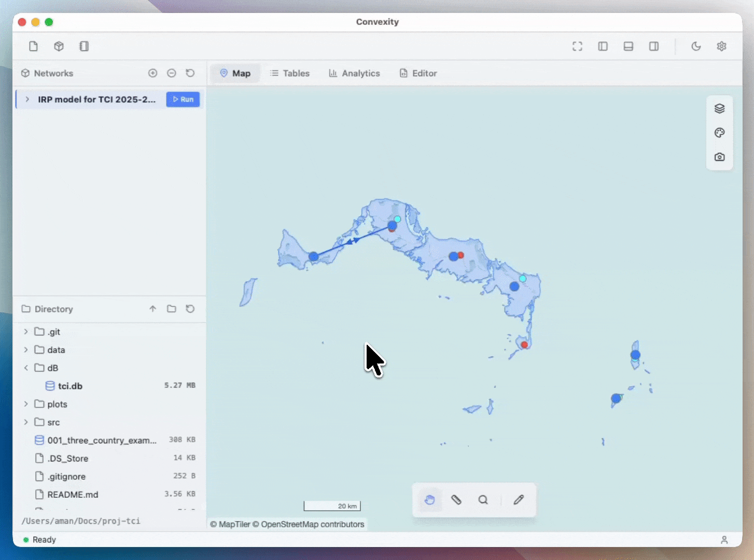
Task: Take a map snapshot with camera icon
Action: pyautogui.click(x=719, y=157)
